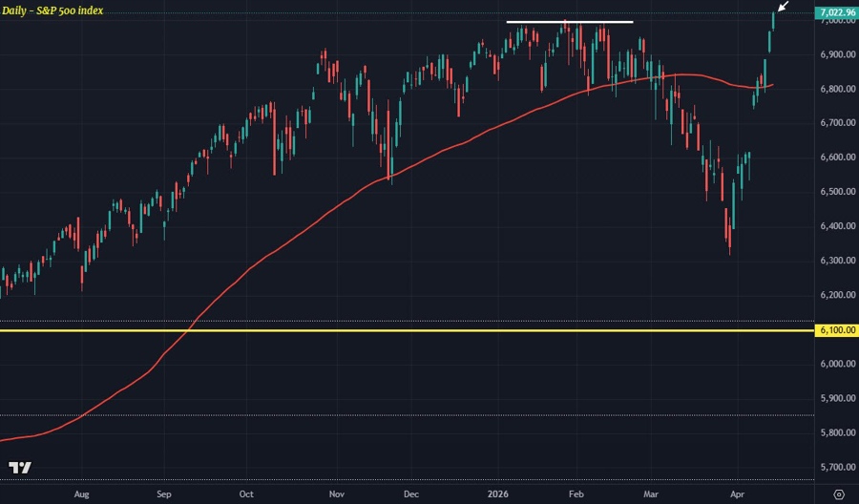
Task: Click the Daily – S&P 500 index title
Action: (52, 10)
